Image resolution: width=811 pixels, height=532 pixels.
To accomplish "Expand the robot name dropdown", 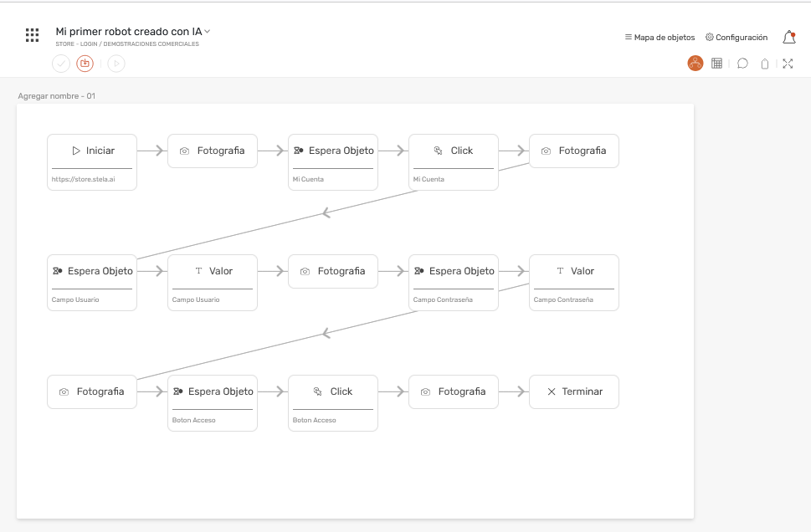I will click(x=208, y=32).
